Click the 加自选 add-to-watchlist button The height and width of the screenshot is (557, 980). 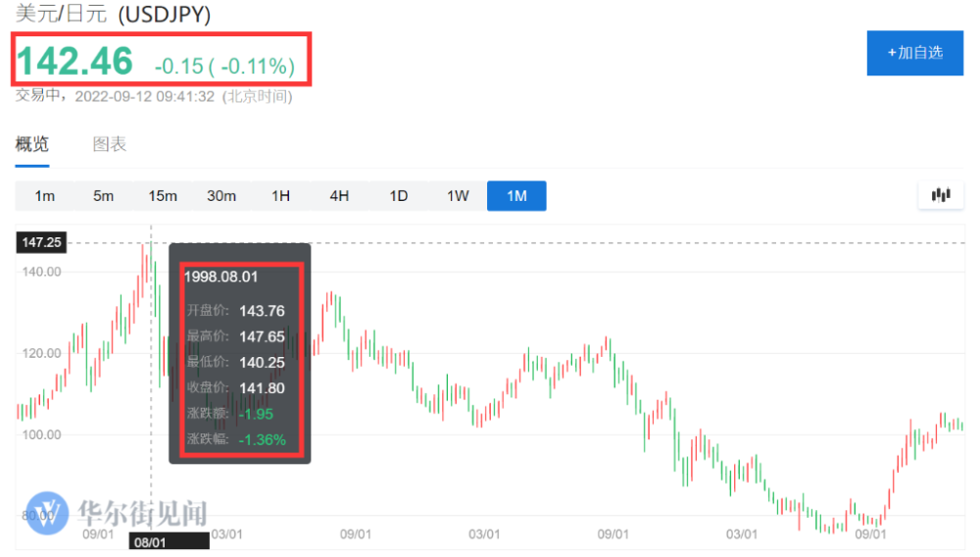click(x=915, y=53)
